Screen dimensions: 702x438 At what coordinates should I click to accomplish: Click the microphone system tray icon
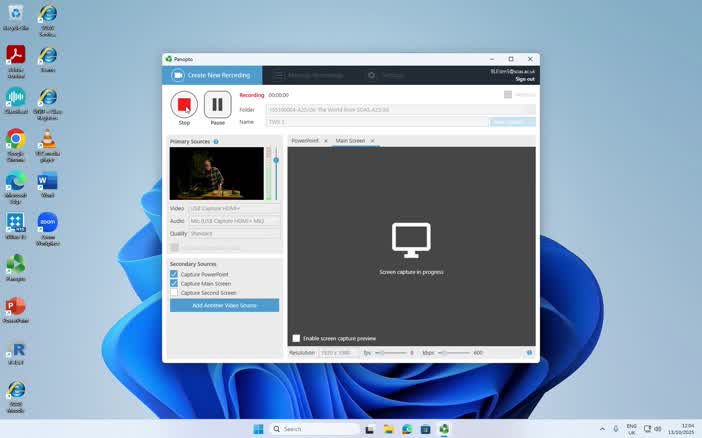coord(616,429)
